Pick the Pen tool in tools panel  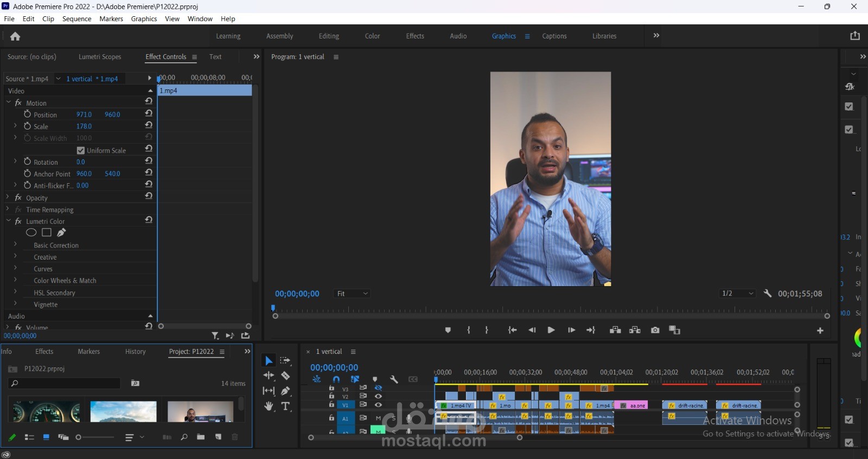[286, 391]
